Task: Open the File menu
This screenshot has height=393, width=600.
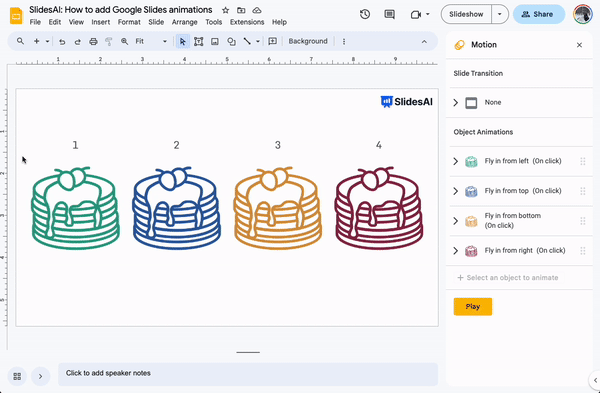Action: point(35,22)
